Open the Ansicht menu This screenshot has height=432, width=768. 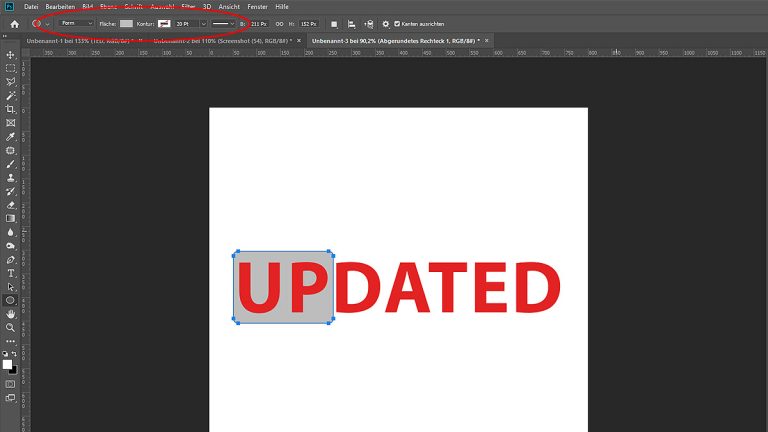point(229,7)
